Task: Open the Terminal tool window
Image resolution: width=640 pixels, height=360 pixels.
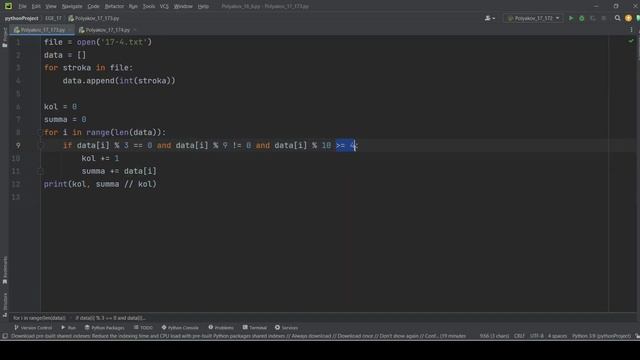Action: point(255,327)
